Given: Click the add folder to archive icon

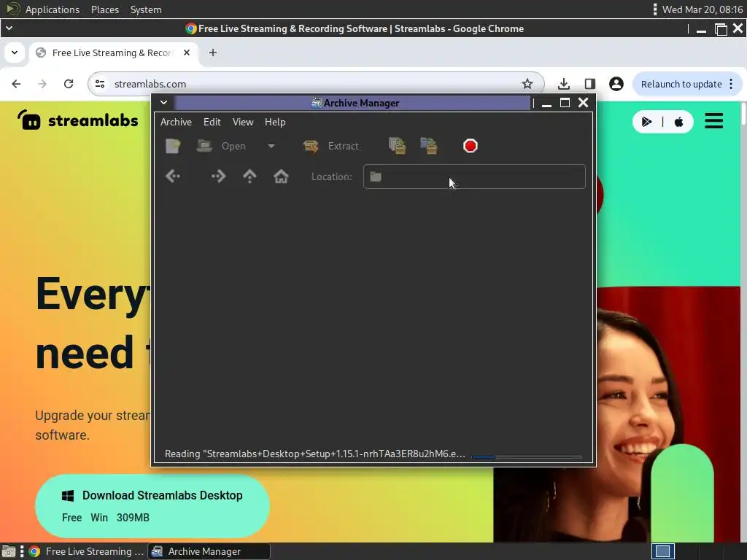Looking at the screenshot, I should pos(429,146).
